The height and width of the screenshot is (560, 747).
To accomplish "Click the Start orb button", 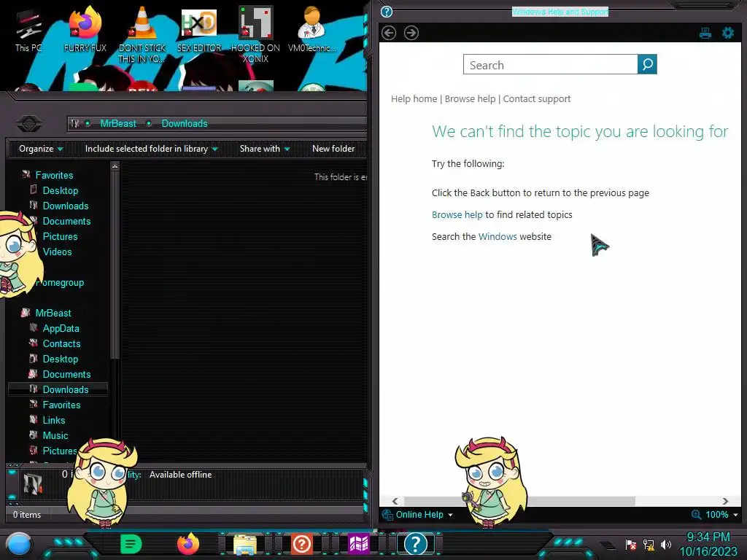I will 19,544.
